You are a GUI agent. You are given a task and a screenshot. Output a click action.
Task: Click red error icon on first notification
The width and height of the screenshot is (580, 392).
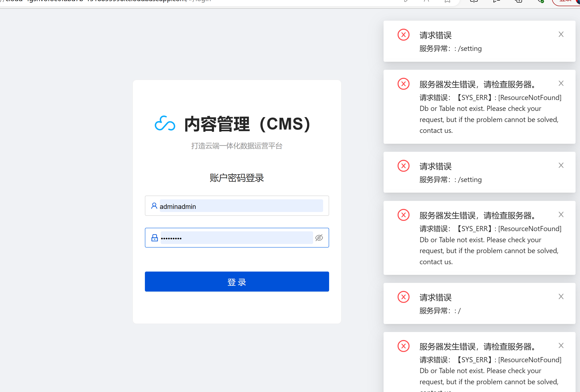pos(403,35)
